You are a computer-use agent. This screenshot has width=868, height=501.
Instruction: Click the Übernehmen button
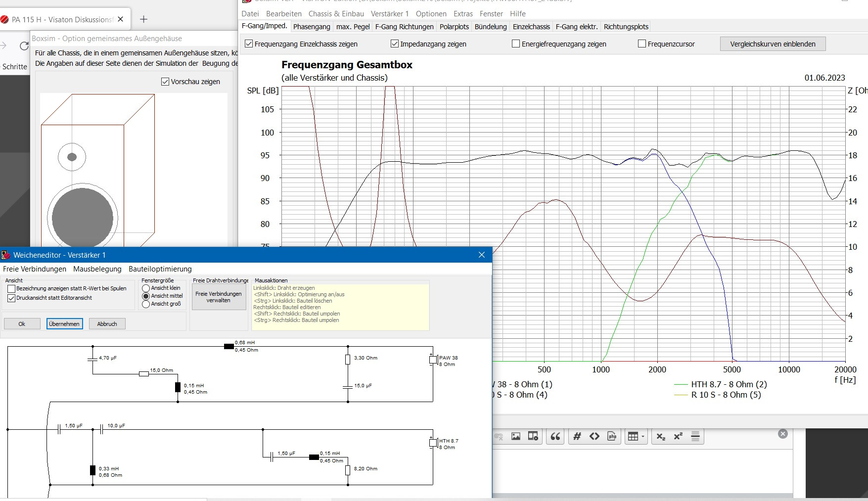pyautogui.click(x=64, y=324)
